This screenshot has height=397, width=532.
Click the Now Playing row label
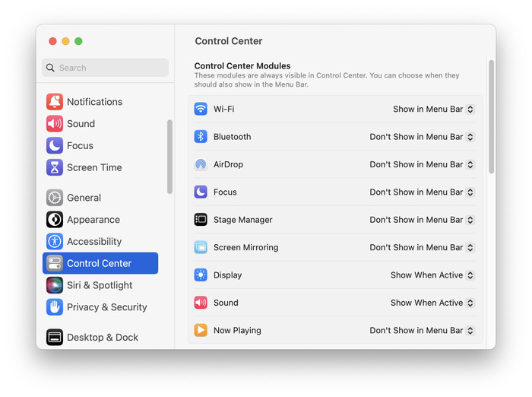point(237,330)
